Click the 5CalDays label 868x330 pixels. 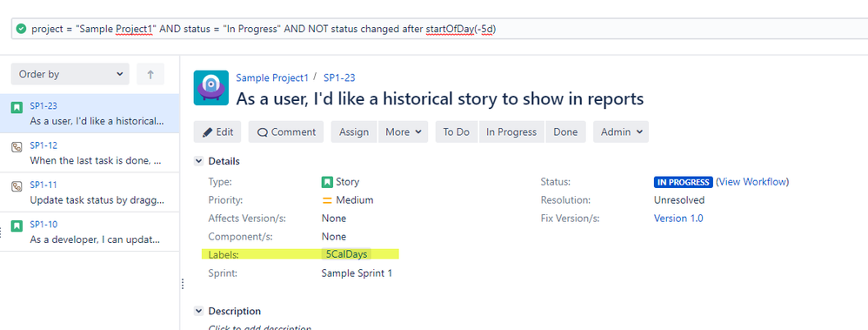[x=346, y=254]
